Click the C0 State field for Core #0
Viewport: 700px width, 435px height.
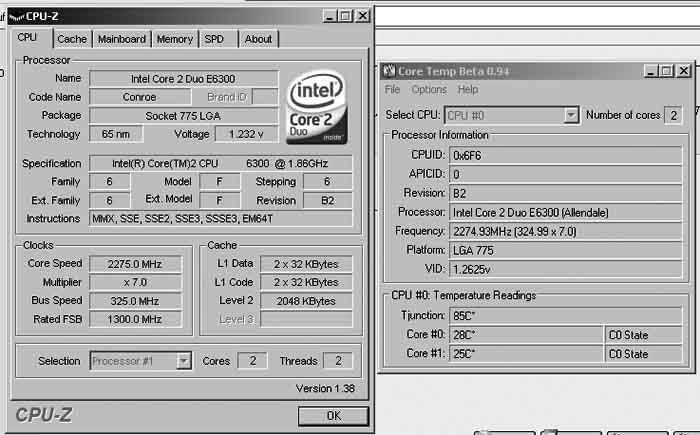[644, 335]
